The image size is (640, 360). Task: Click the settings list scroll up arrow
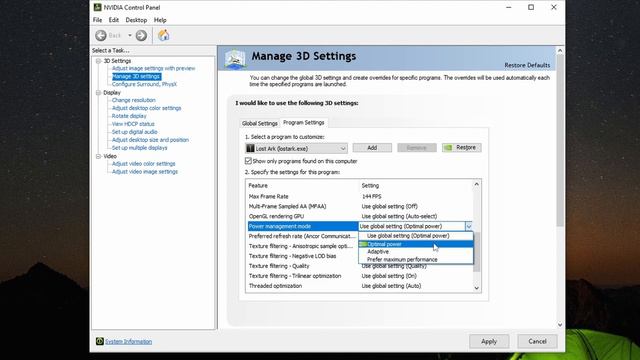pyautogui.click(x=476, y=184)
